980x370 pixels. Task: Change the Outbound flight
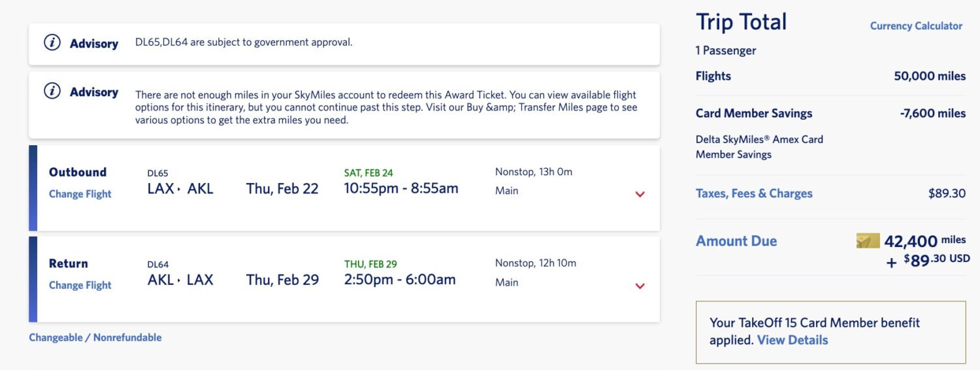point(80,194)
